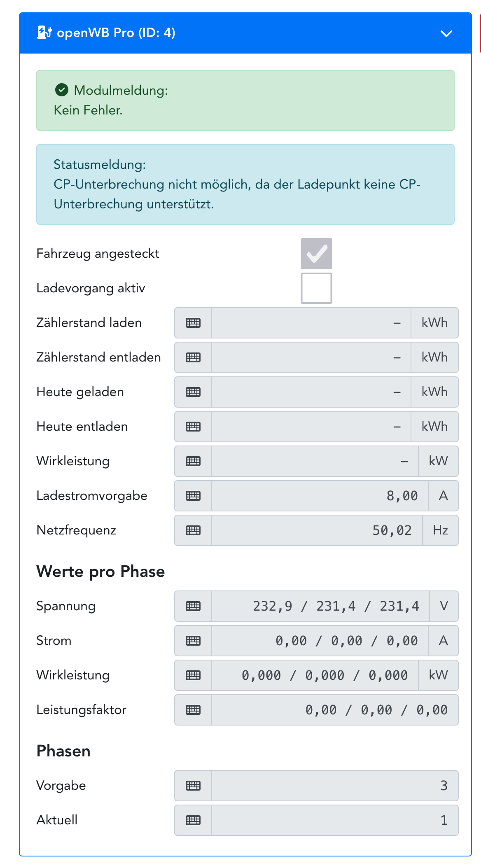Viewport: 481px width, 868px height.
Task: Click keyboard icon beside Zählerstand laden
Action: pos(193,323)
